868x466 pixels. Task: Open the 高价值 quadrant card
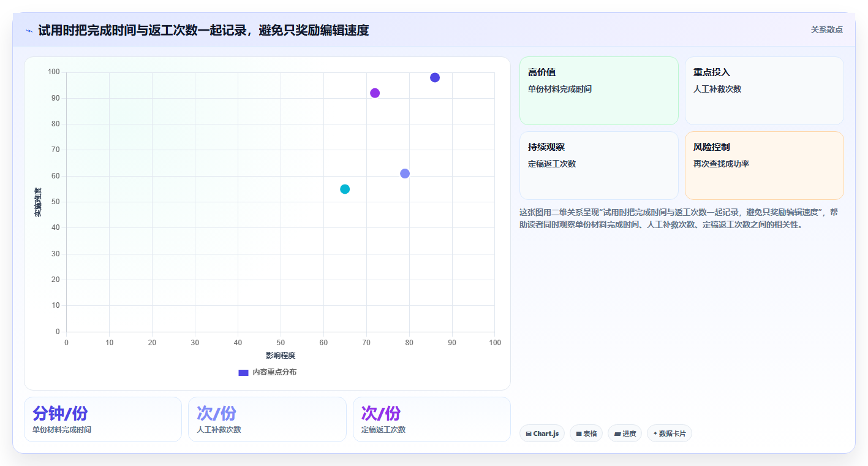click(x=599, y=91)
